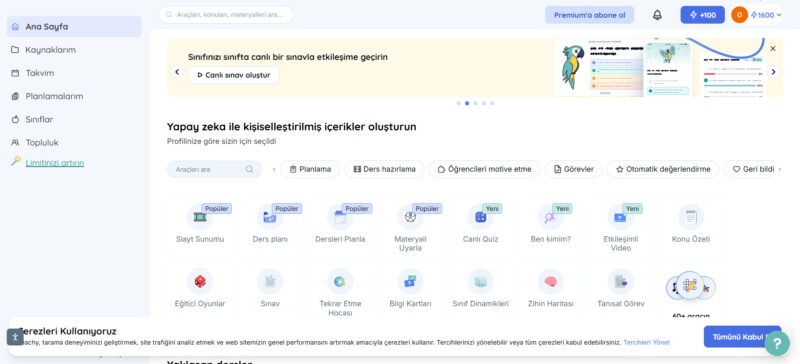Open Planlamalarım in the sidebar

(74, 96)
